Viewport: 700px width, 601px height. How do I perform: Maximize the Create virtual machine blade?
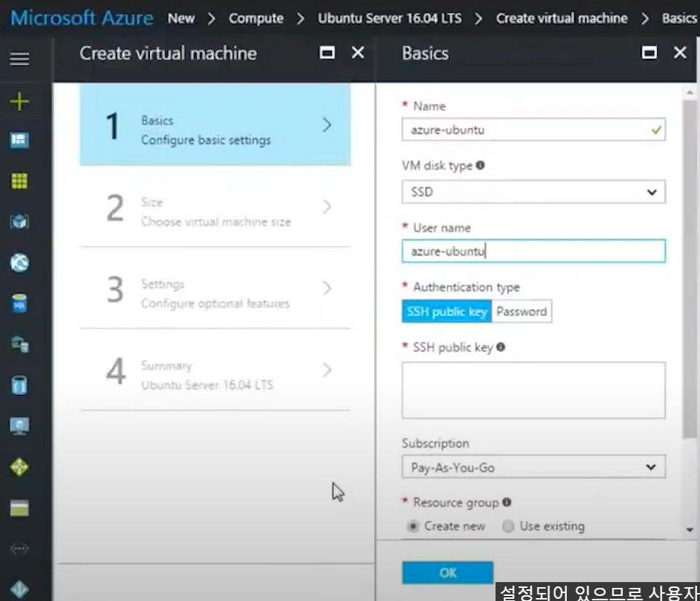pos(327,52)
